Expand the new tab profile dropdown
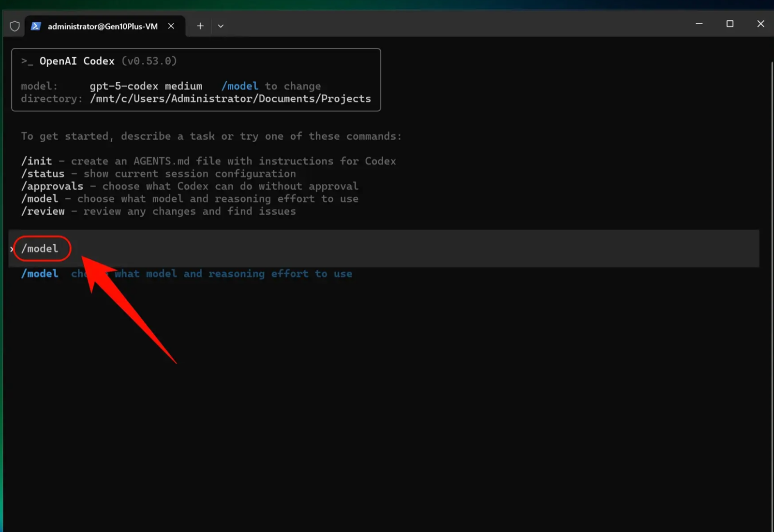The height and width of the screenshot is (532, 774). coord(221,26)
